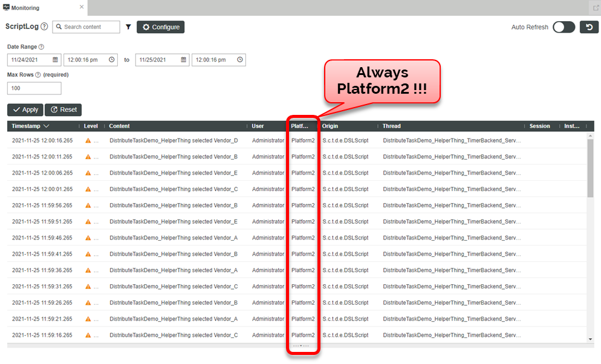Click warning icon on 11:59:21.265 row
This screenshot has width=601, height=364.
click(x=88, y=319)
